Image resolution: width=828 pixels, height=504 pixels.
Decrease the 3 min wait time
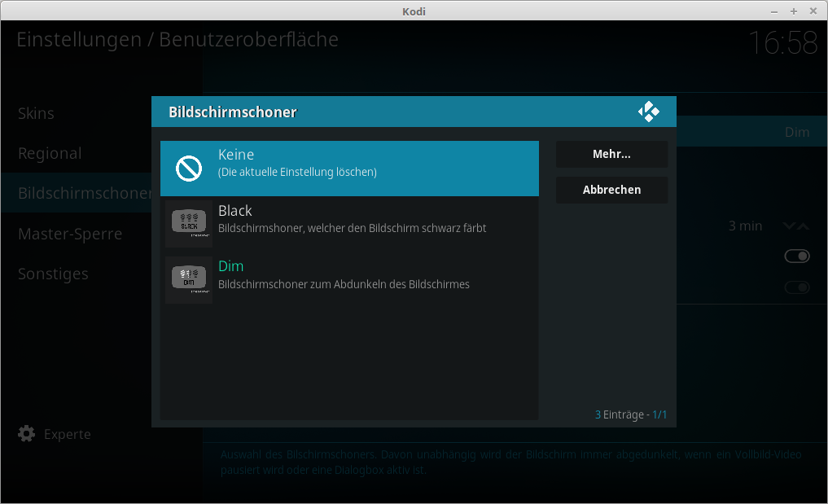[788, 226]
